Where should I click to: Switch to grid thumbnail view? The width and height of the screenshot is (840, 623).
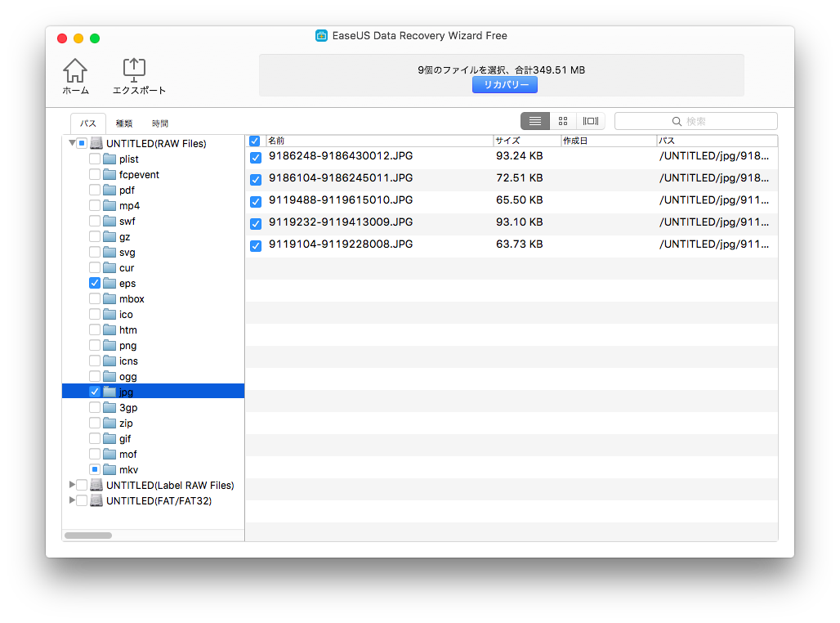(562, 121)
